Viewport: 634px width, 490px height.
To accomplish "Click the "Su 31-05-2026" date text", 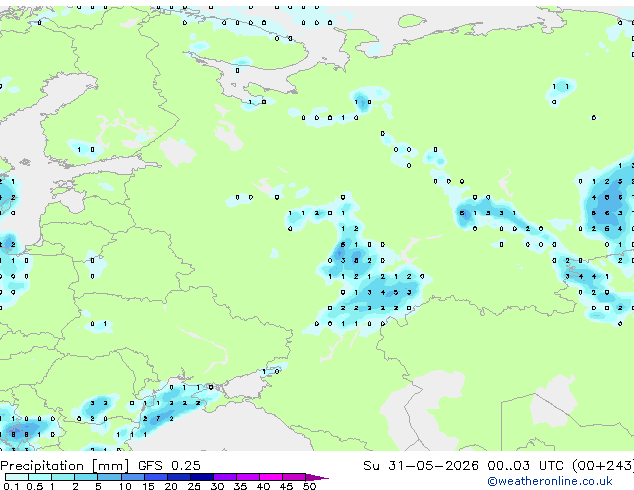I will click(421, 466).
